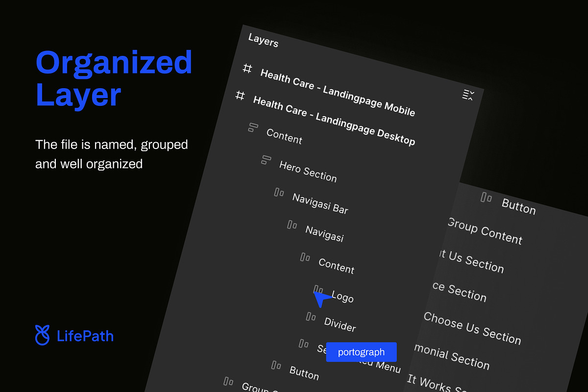
Task: Select the Health Care - Landingpage Desktop frame
Action: (x=334, y=121)
